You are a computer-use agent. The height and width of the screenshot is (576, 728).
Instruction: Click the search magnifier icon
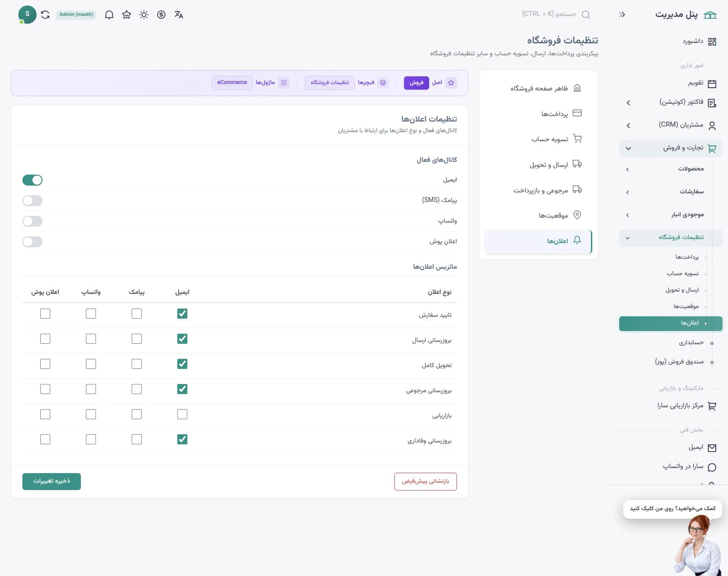point(586,15)
